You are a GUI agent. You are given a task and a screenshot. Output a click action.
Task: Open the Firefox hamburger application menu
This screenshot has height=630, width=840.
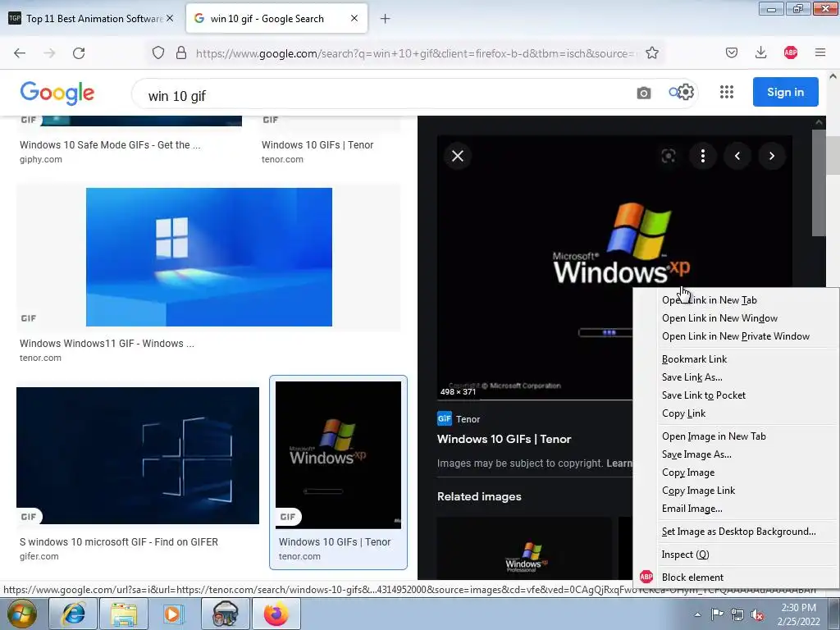click(820, 52)
